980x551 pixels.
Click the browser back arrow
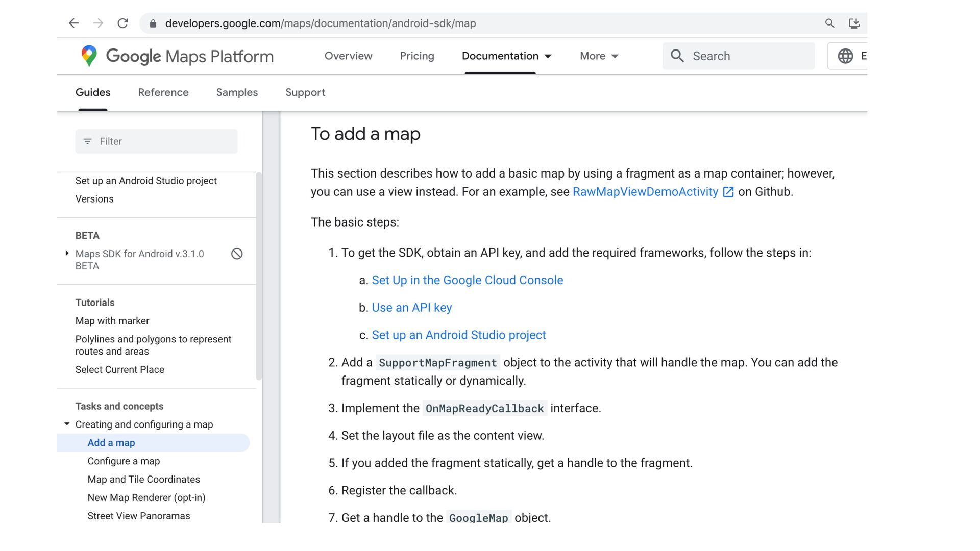[x=74, y=23]
